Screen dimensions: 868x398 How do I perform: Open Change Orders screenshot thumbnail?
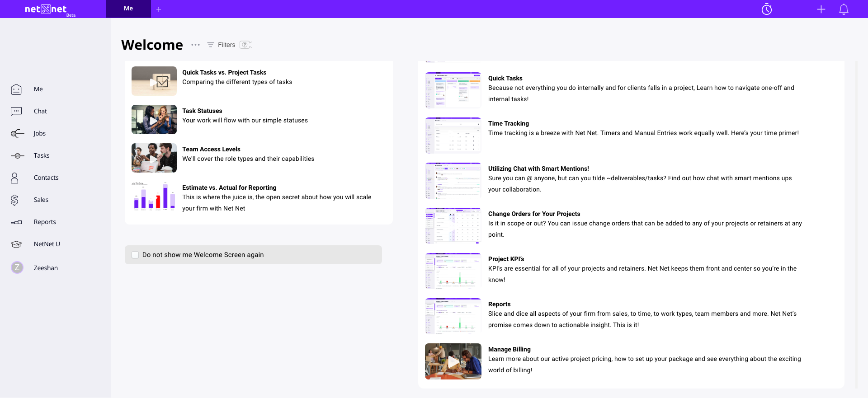tap(453, 226)
